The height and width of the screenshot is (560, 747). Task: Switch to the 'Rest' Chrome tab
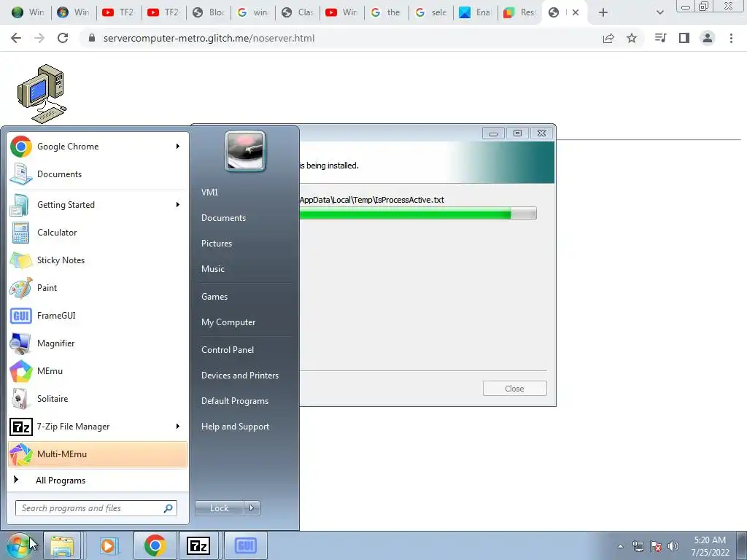click(x=519, y=12)
